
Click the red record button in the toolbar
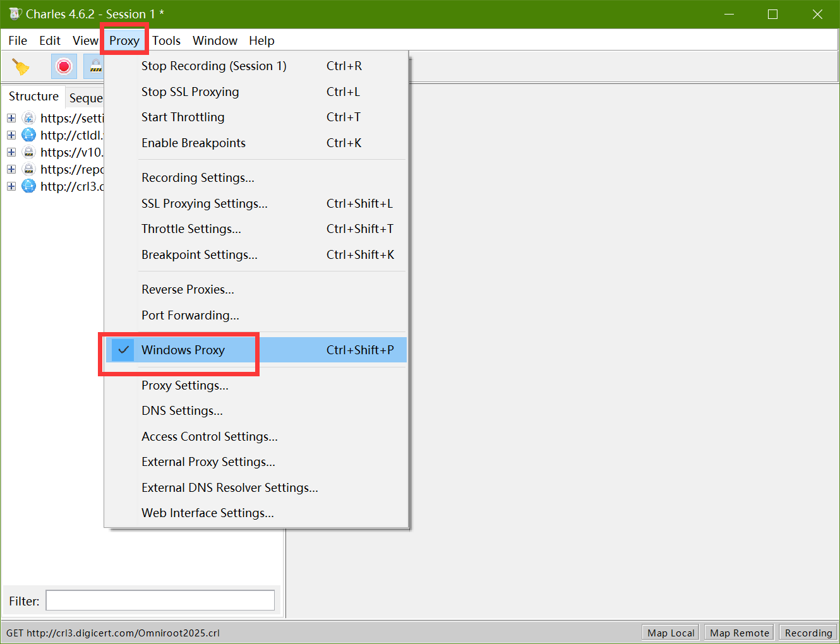(64, 66)
